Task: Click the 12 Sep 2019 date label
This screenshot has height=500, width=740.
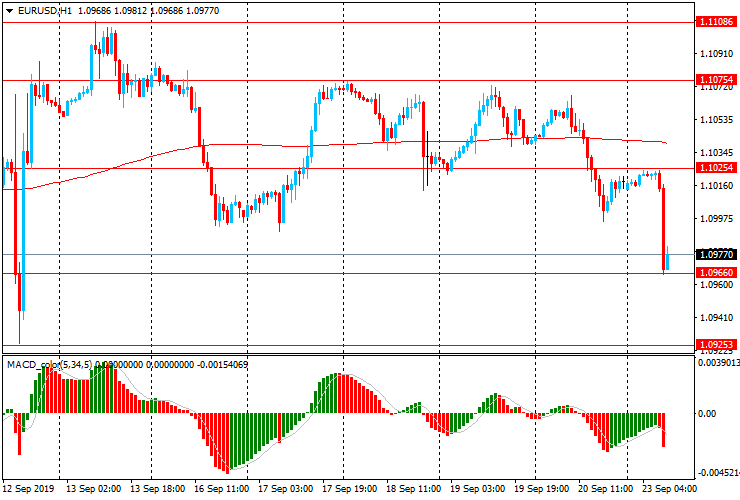Action: 28,488
